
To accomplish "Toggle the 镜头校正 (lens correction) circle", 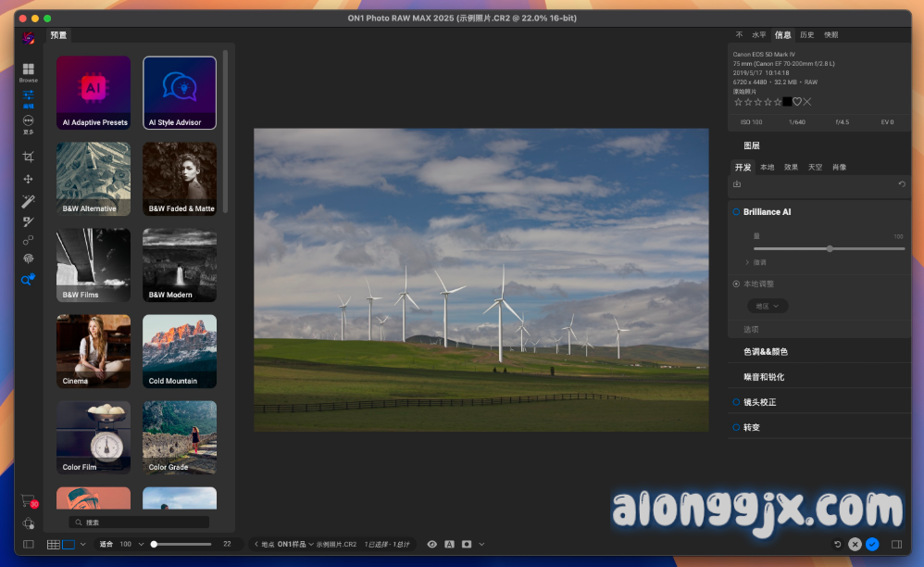I will coord(737,402).
